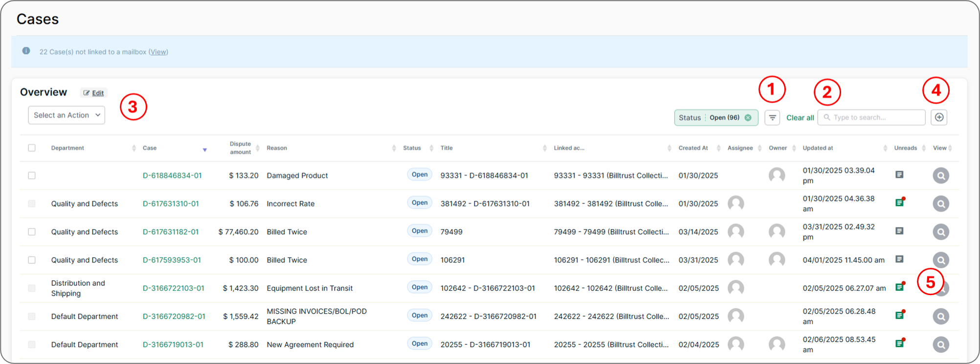View case D-617631310-01 with magnifier icon
This screenshot has width=980, height=364.
(940, 204)
